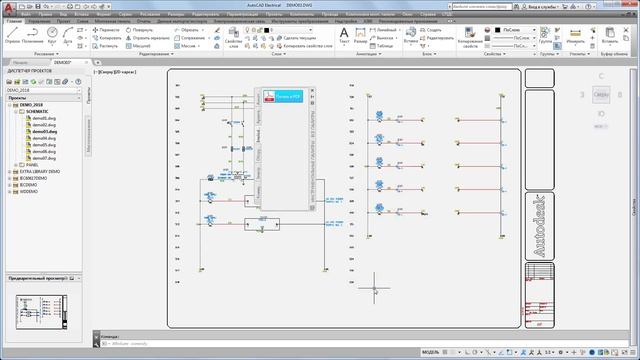Viewport: 640px width, 360px height.
Task: Switch to the DEMO03 drawing tab
Action: pyautogui.click(x=63, y=62)
